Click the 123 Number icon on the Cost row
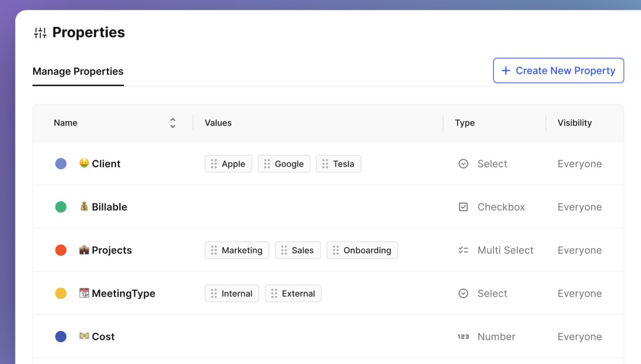 tap(463, 337)
